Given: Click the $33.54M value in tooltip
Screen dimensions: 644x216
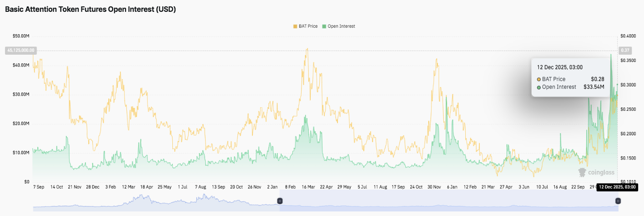Looking at the screenshot, I should [x=594, y=87].
